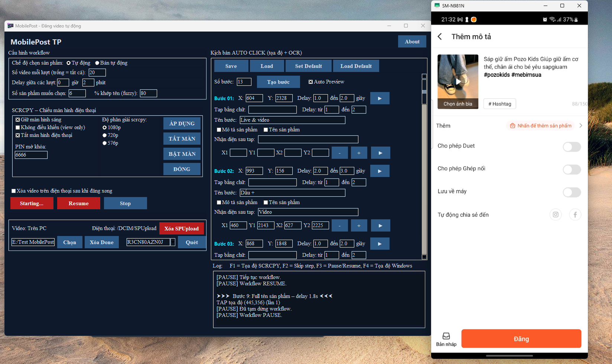612x364 pixels.
Task: Run Bước 02 with its play button
Action: pos(380,171)
